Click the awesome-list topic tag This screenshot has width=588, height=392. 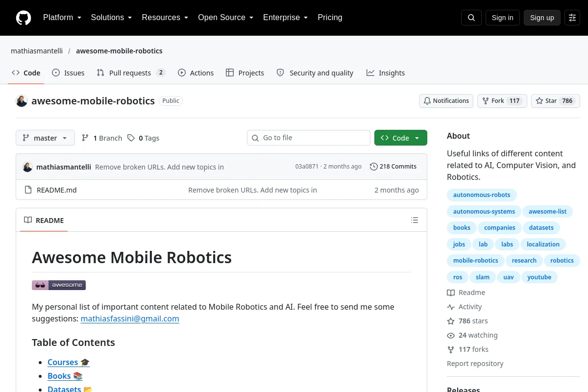(548, 212)
